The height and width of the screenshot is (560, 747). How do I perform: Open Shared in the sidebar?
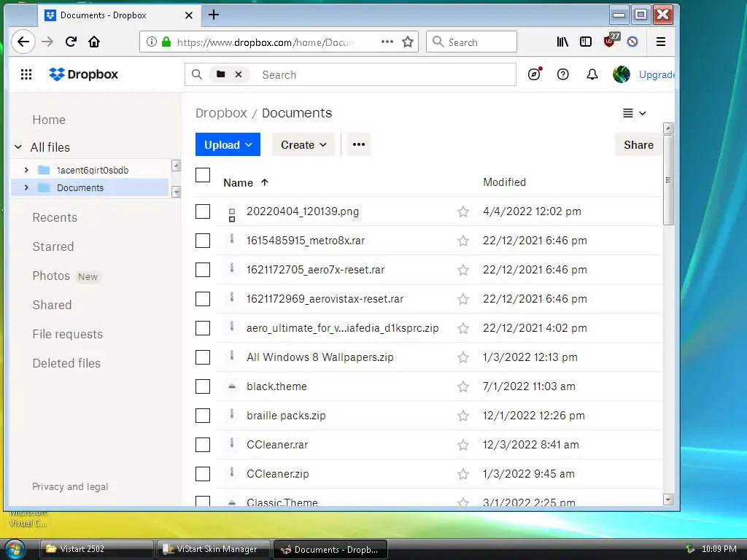(52, 306)
